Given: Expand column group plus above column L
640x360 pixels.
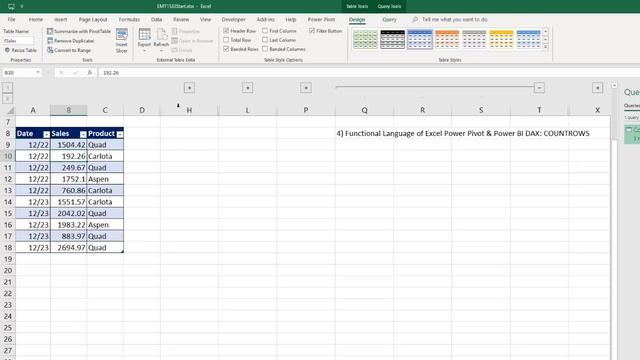Looking at the screenshot, I should (x=247, y=88).
